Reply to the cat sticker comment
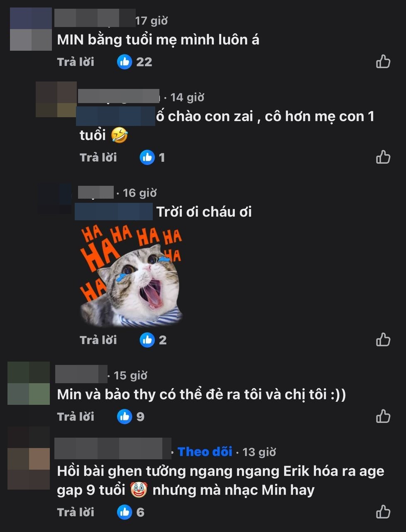This screenshot has height=532, width=406. pyautogui.click(x=98, y=340)
